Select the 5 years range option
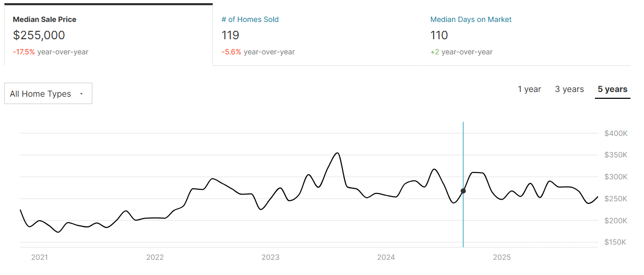This screenshot has width=644, height=275. 613,89
